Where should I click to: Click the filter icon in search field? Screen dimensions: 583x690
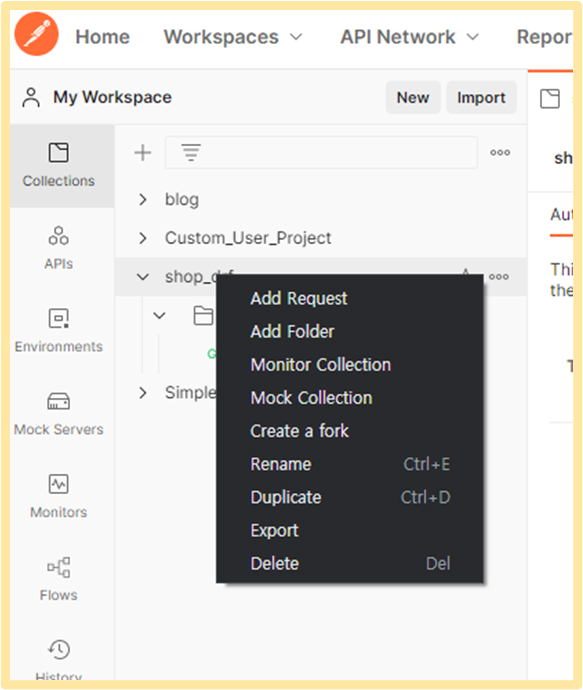click(x=191, y=153)
